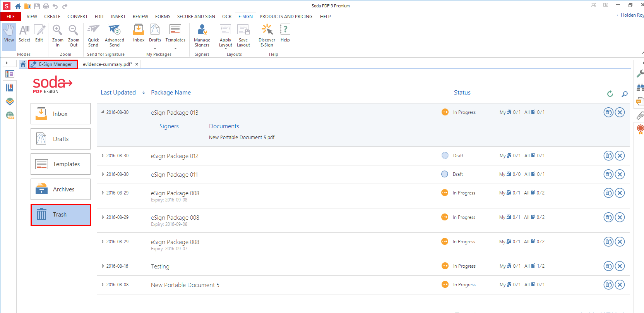The height and width of the screenshot is (313, 644).
Task: Switch to Edit mode
Action: click(39, 34)
